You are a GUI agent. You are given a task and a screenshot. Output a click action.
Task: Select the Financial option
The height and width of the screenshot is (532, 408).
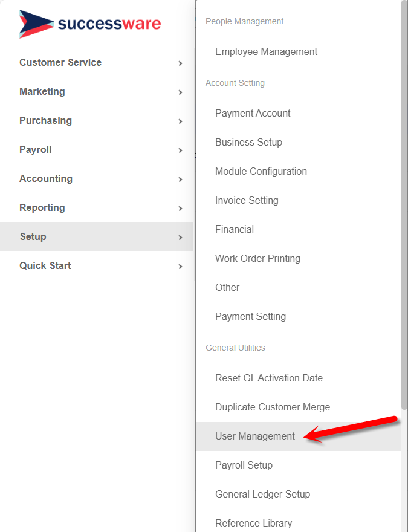[x=235, y=229]
